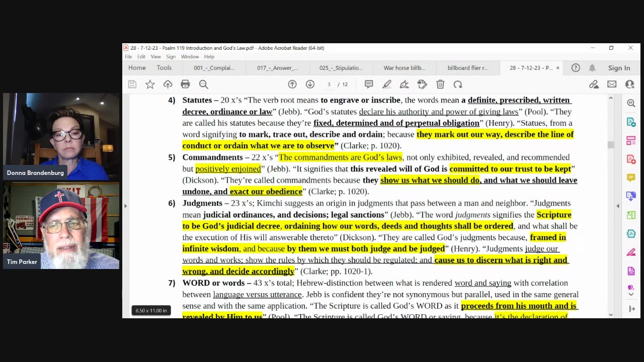Switch to the Home tab
Viewport: 644px width, 362px height.
pos(137,68)
